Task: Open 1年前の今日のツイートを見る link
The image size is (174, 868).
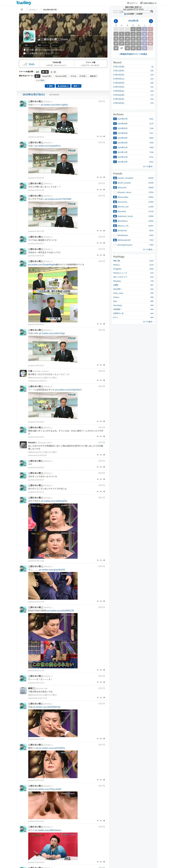Action: (133, 54)
